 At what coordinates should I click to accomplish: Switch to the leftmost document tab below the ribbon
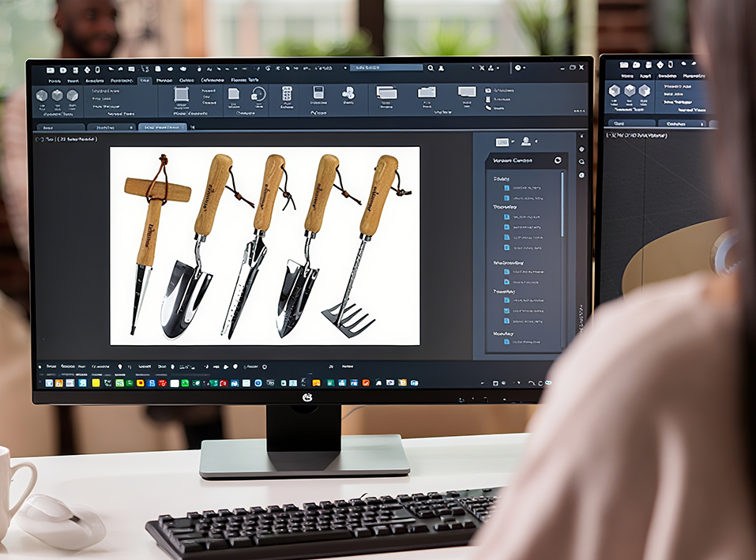[x=61, y=128]
